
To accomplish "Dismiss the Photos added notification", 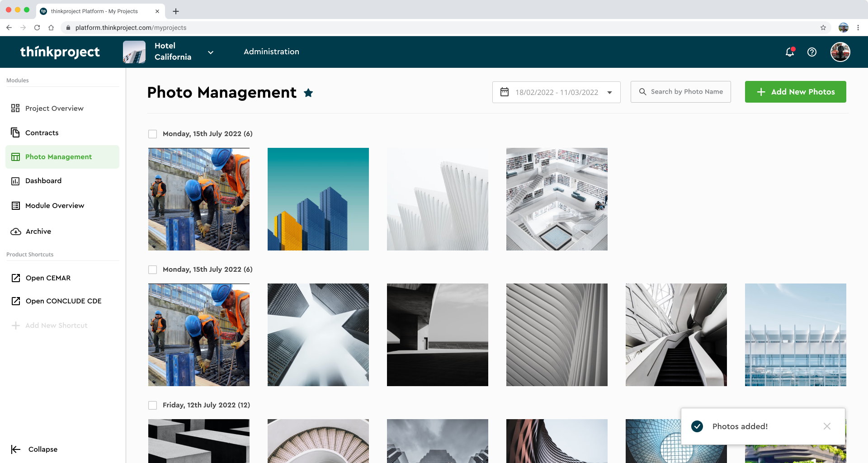I will (827, 426).
